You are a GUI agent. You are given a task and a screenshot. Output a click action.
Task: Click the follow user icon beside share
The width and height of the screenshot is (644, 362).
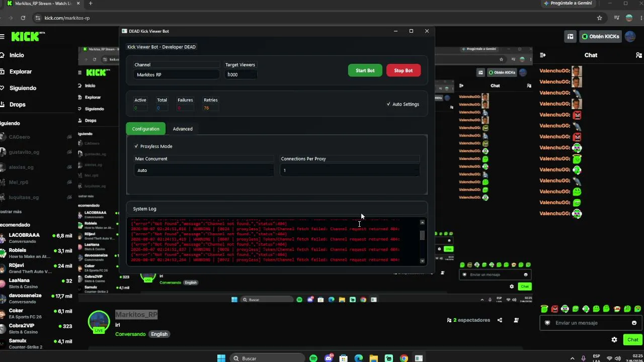click(516, 320)
